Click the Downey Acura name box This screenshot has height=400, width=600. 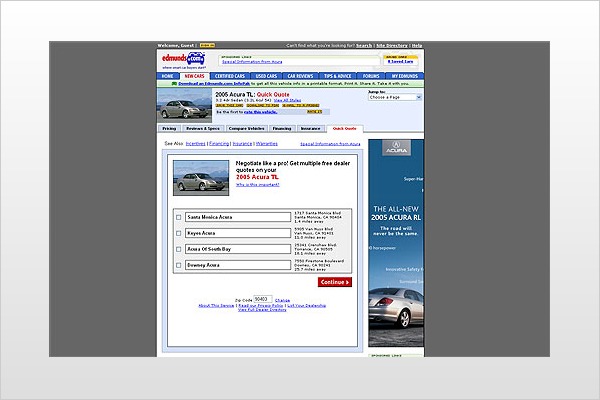pos(238,265)
